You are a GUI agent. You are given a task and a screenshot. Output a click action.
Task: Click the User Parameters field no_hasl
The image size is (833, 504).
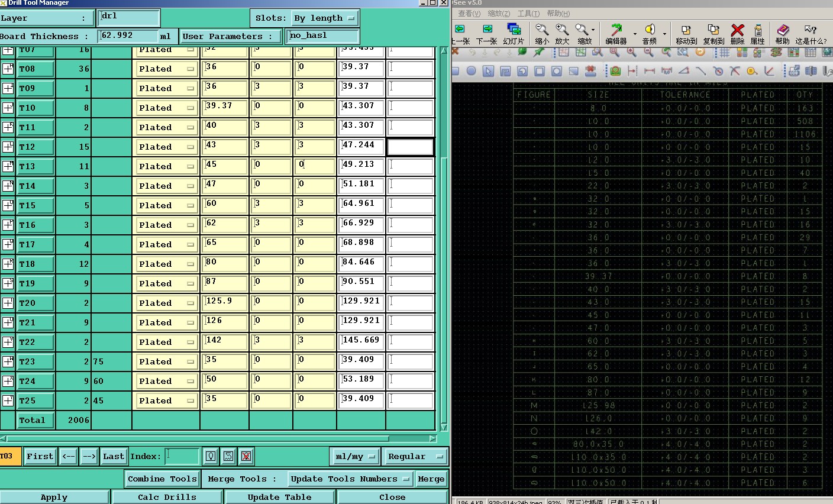(x=323, y=36)
